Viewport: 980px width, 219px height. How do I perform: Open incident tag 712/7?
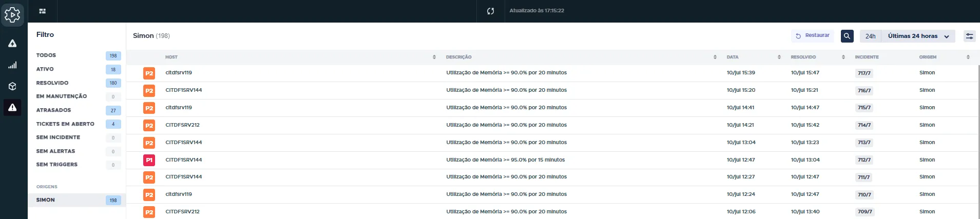tap(864, 160)
